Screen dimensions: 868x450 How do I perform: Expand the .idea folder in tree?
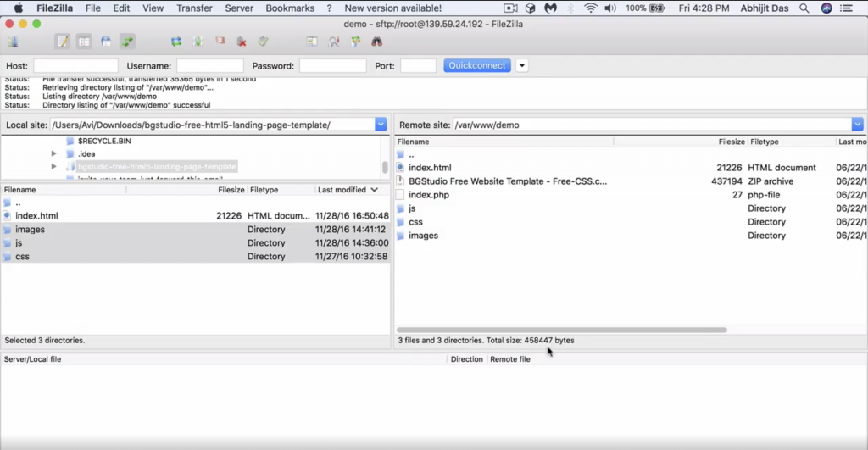tap(53, 154)
